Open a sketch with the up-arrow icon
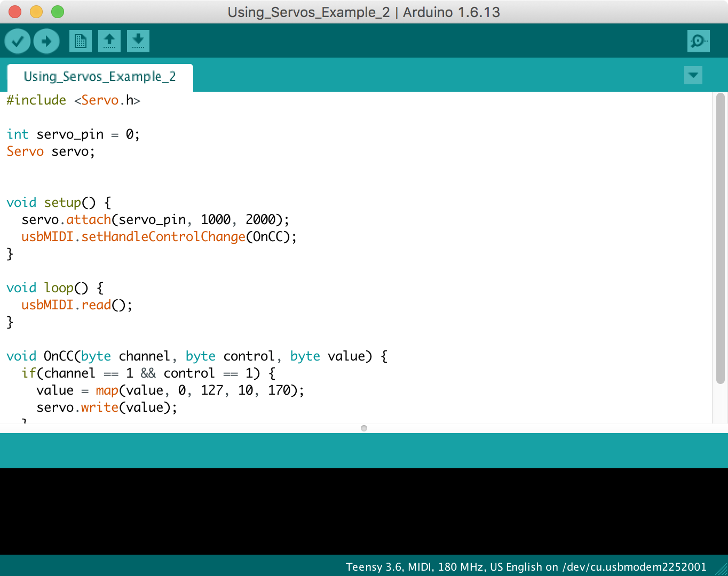This screenshot has width=728, height=576. [x=109, y=41]
